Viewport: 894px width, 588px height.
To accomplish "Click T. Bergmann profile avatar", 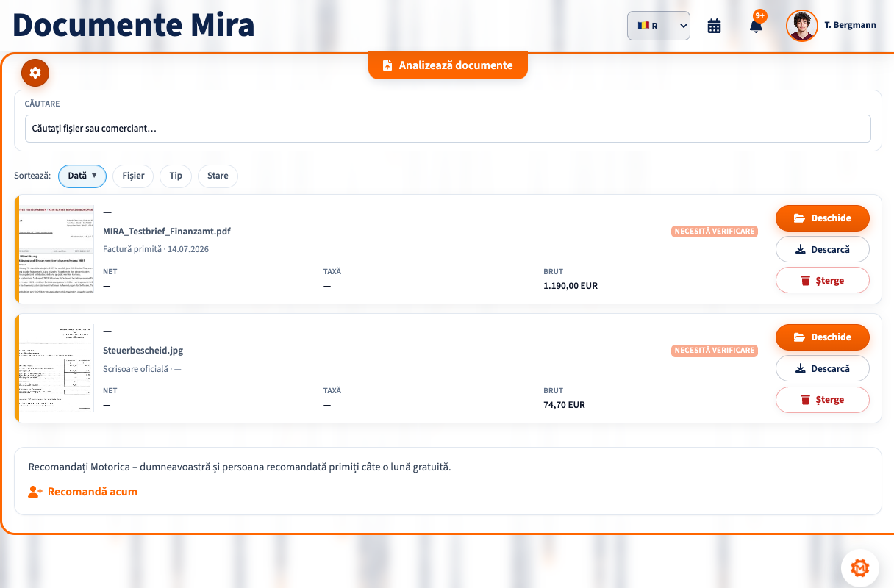I will point(802,26).
